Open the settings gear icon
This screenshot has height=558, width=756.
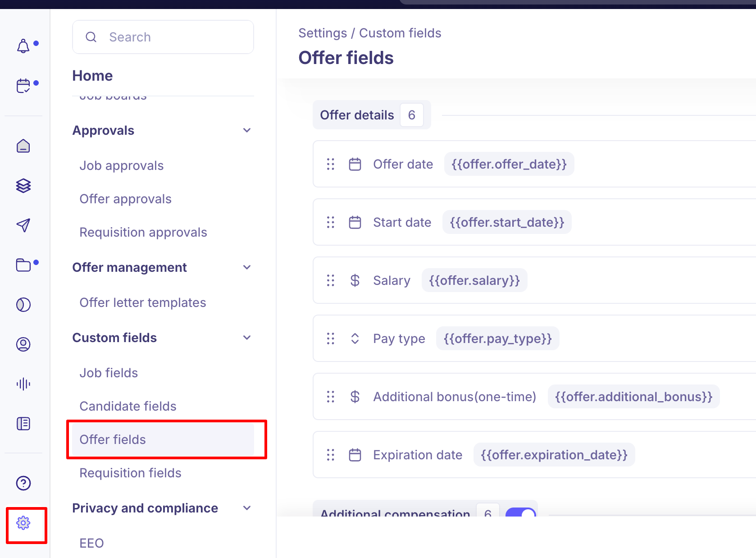(x=23, y=523)
